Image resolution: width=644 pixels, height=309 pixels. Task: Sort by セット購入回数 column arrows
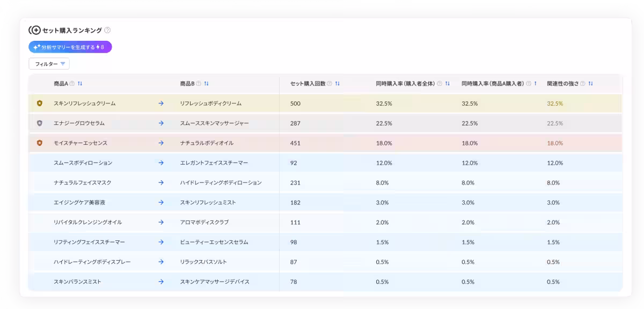tap(338, 83)
